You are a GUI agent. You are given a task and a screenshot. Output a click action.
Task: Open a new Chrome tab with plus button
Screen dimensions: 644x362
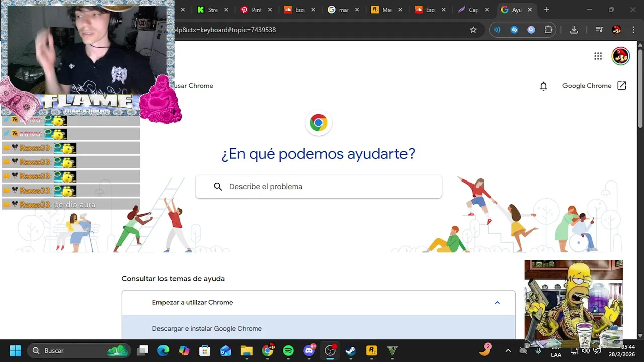pos(547,10)
